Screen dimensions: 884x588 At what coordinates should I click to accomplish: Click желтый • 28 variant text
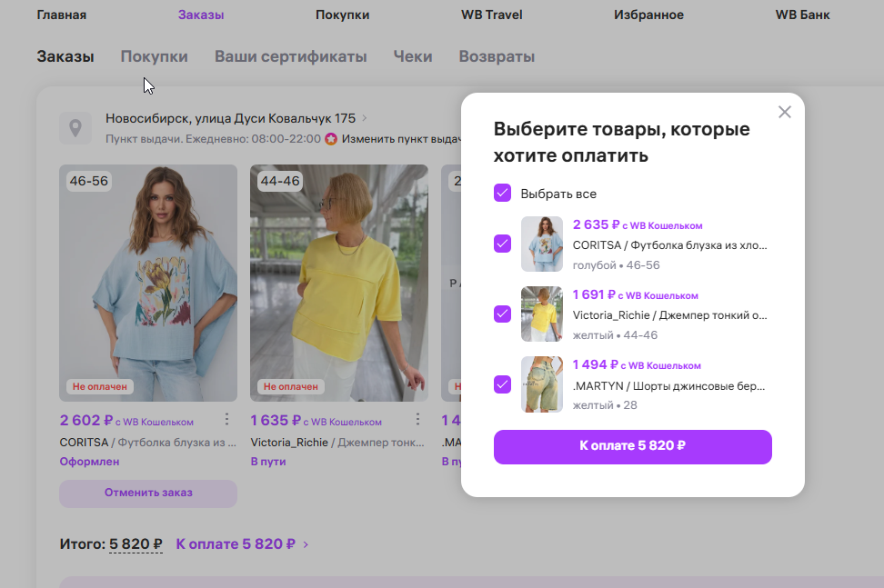605,405
